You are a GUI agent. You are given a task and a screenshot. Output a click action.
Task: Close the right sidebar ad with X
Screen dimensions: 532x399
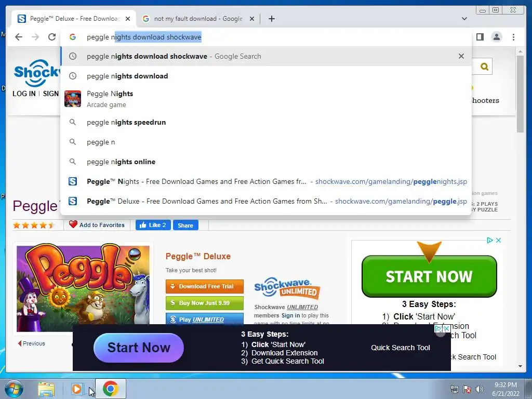(498, 240)
